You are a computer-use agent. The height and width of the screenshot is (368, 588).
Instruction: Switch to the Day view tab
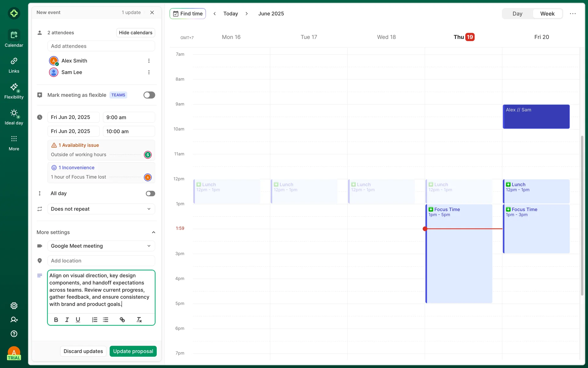pyautogui.click(x=517, y=14)
